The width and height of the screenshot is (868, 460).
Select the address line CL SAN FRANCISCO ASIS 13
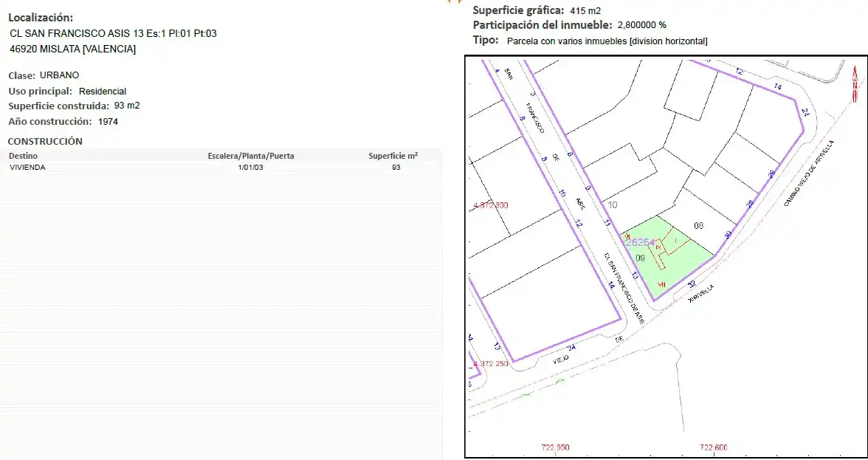coord(113,33)
